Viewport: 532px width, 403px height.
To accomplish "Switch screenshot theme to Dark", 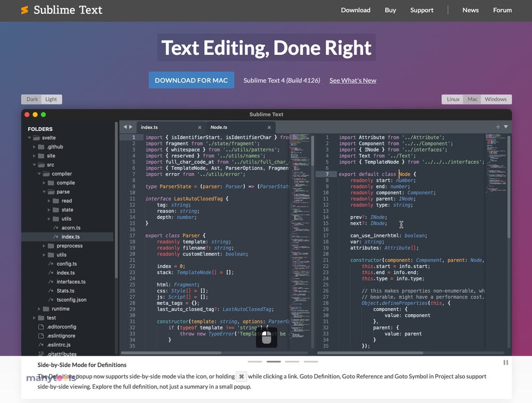I will coord(32,99).
